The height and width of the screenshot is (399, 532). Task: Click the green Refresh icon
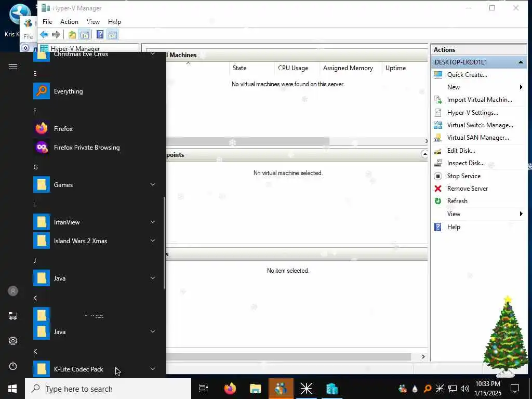438,201
